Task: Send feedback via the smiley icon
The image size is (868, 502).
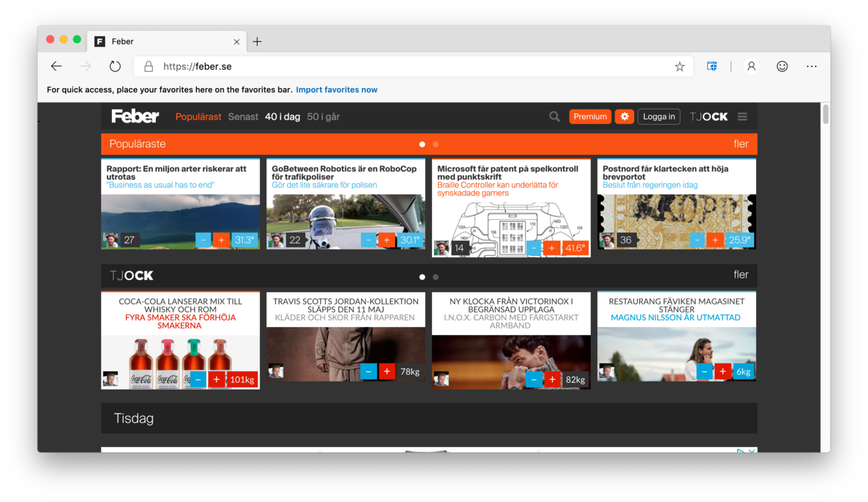Action: tap(782, 66)
